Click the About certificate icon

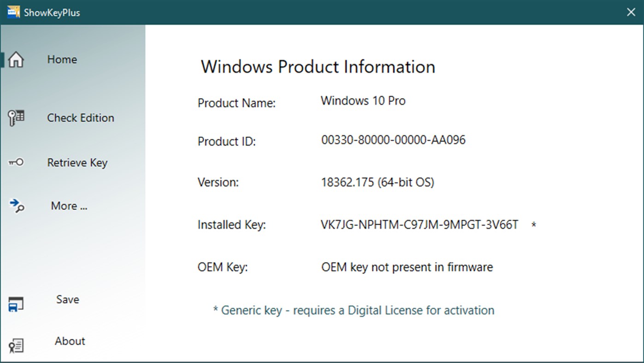pyautogui.click(x=16, y=345)
